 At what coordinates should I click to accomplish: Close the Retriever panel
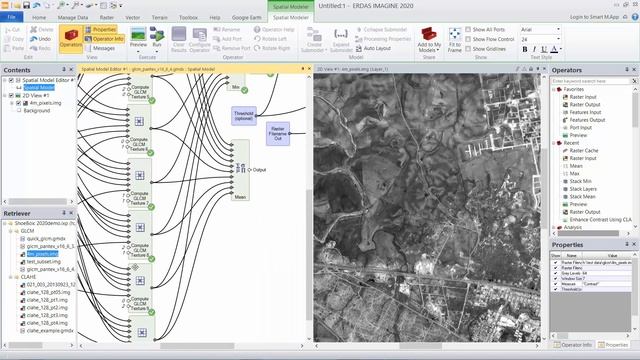71,213
